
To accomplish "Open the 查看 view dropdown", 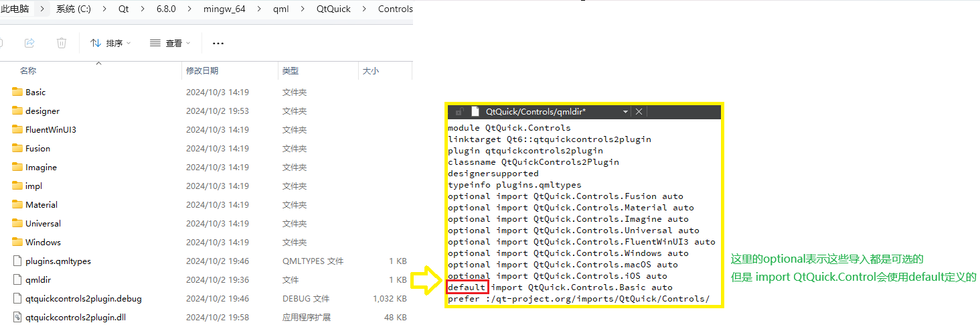I will tap(170, 43).
